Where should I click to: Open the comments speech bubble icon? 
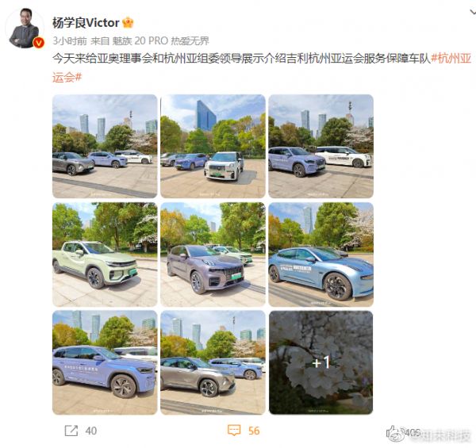[234, 431]
